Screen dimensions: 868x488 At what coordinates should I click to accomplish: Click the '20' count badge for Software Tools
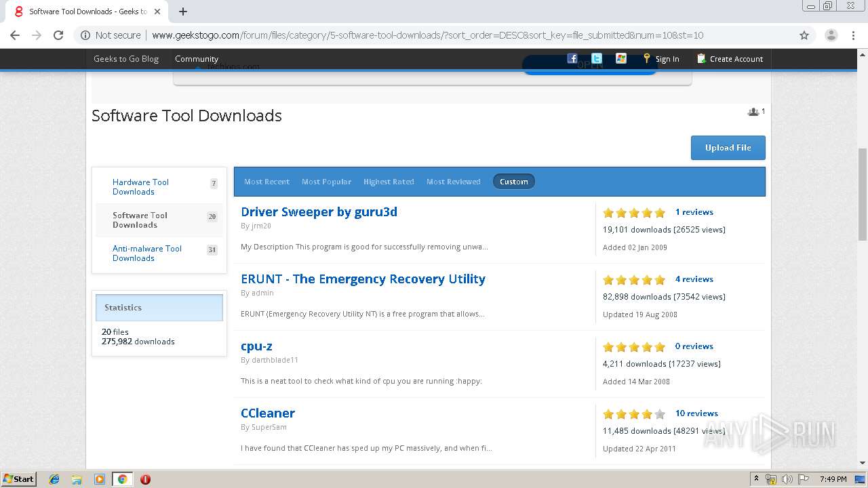pyautogui.click(x=212, y=217)
